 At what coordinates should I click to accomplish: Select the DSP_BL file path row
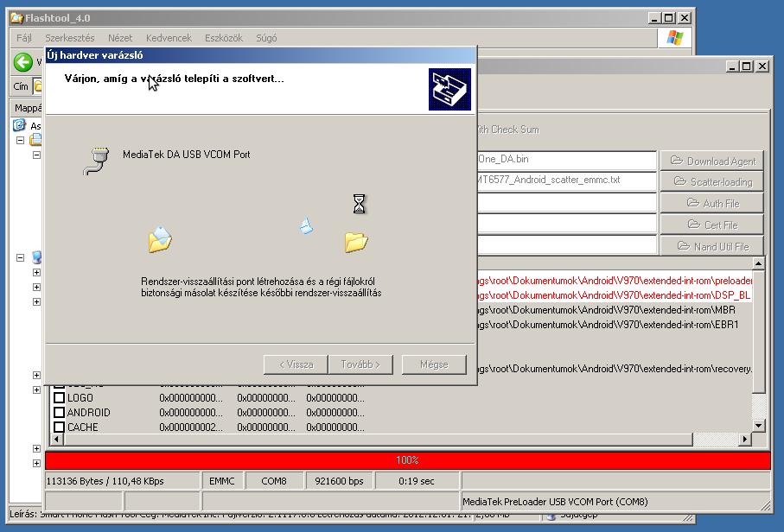pyautogui.click(x=615, y=295)
